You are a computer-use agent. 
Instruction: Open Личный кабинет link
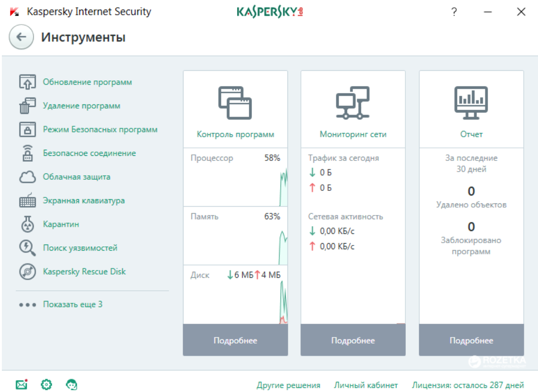pyautogui.click(x=366, y=385)
